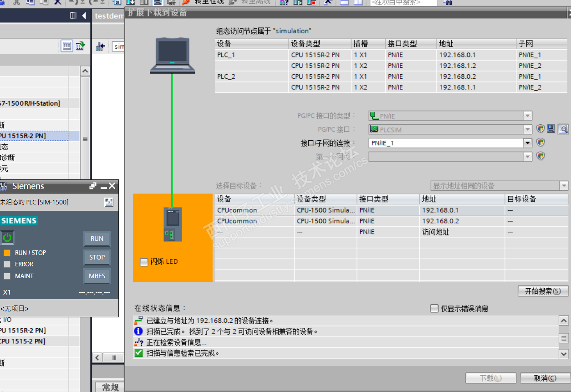
Task: Click the MRES button in PLCSIM
Action: click(x=97, y=276)
